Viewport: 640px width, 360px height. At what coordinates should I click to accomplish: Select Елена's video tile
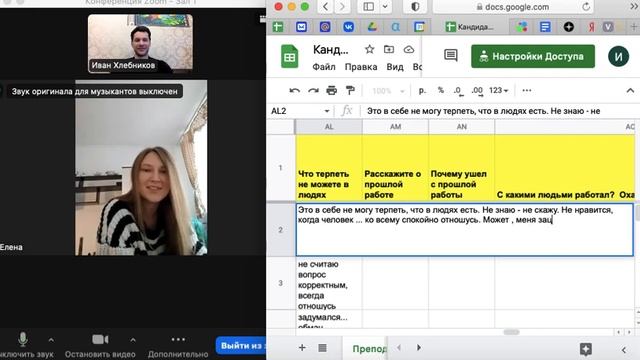coord(141,168)
